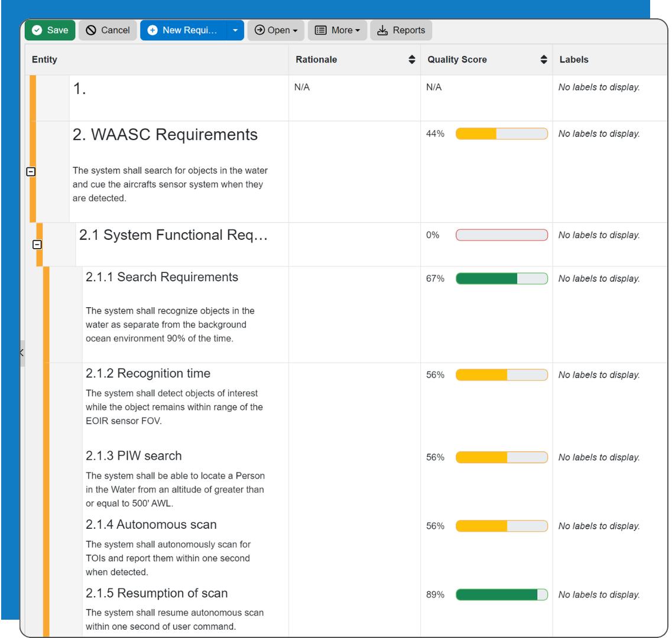Click the 67% quality score bar
The height and width of the screenshot is (638, 672).
[x=501, y=278]
